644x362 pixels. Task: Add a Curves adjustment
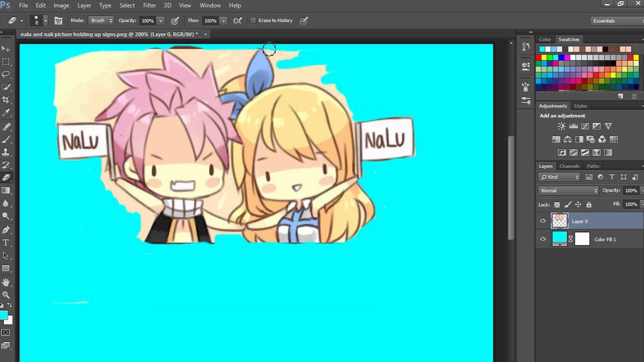[585, 126]
